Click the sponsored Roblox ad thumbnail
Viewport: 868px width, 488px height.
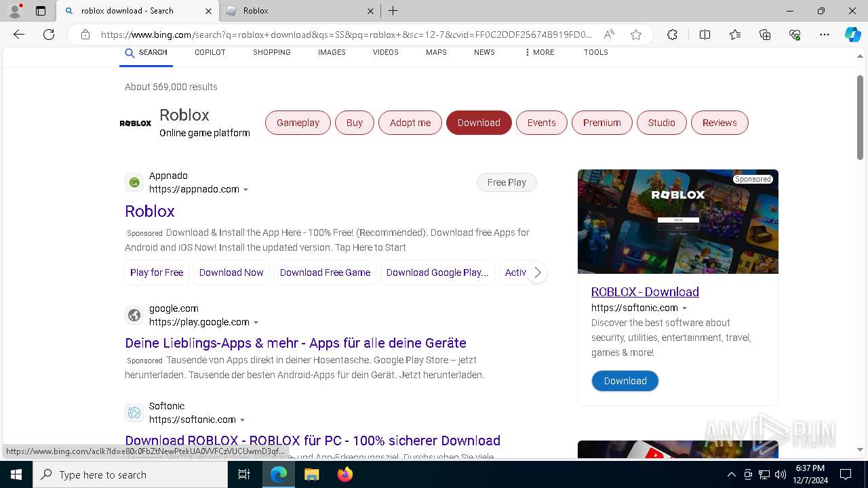pyautogui.click(x=678, y=222)
